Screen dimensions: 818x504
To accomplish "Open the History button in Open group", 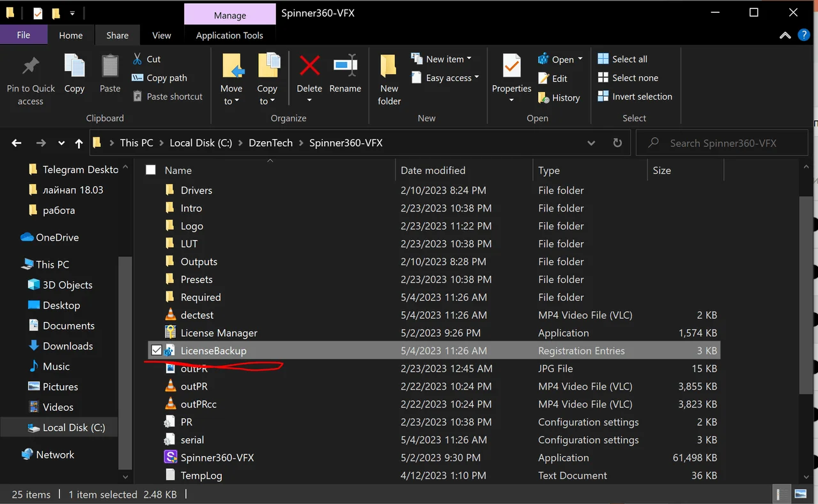I will pyautogui.click(x=559, y=98).
